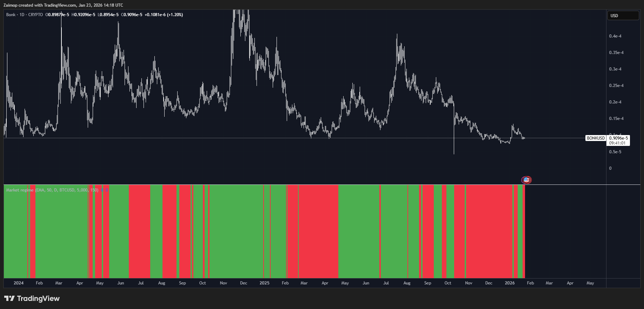Screen dimensions: 644x309
Task: Click the 0.4e-4 price axis label
Action: (615, 36)
